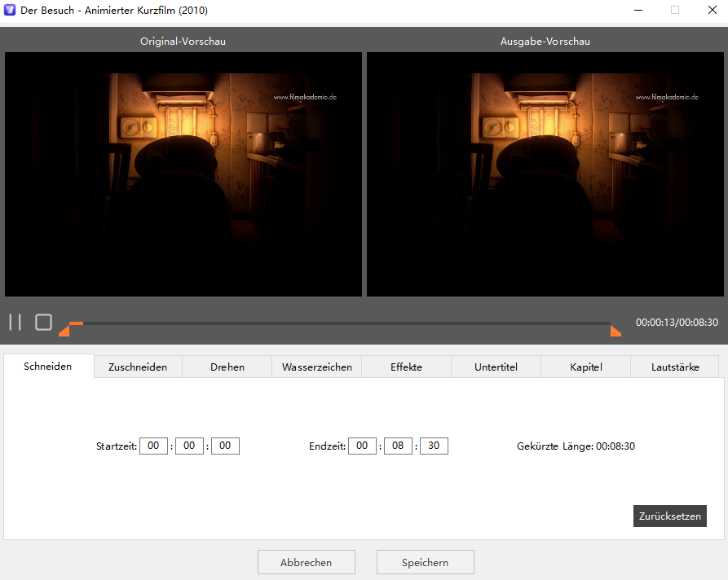728x580 pixels.
Task: Select the Schneiden tab
Action: pyautogui.click(x=47, y=367)
